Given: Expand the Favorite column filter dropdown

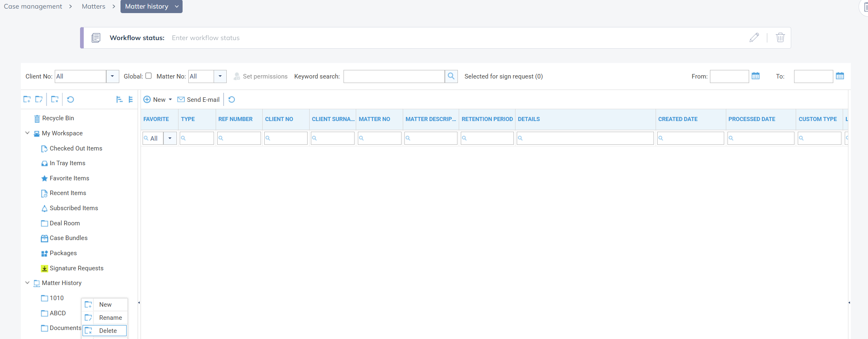Looking at the screenshot, I should (170, 138).
